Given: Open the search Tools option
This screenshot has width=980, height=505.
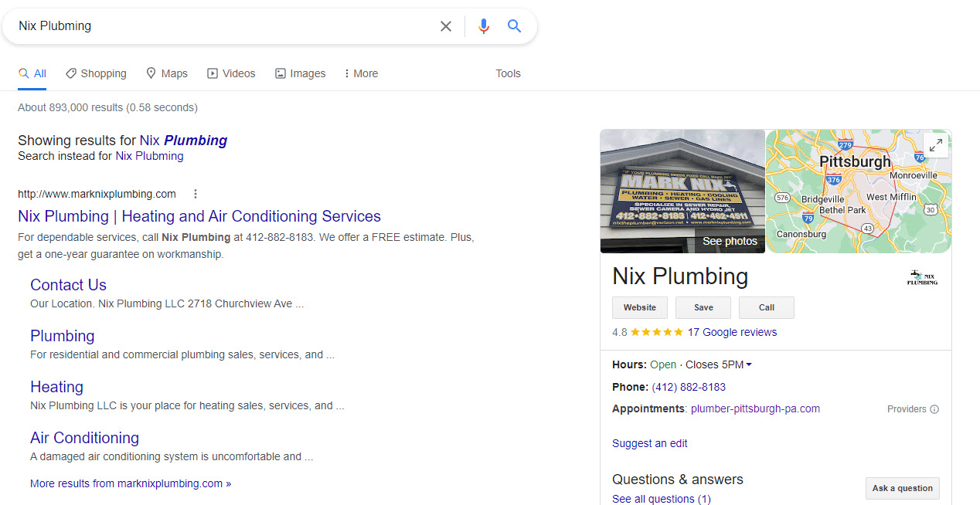Looking at the screenshot, I should pos(508,73).
